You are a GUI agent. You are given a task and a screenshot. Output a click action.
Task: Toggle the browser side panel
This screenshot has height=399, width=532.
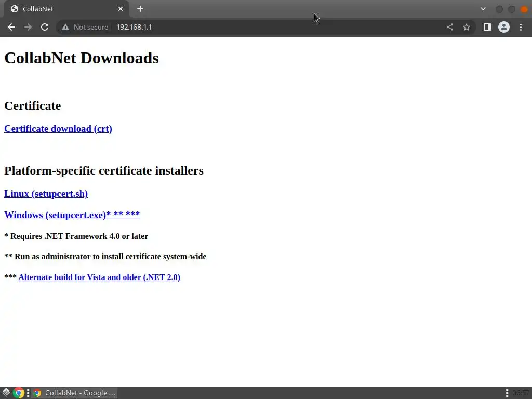pos(487,27)
